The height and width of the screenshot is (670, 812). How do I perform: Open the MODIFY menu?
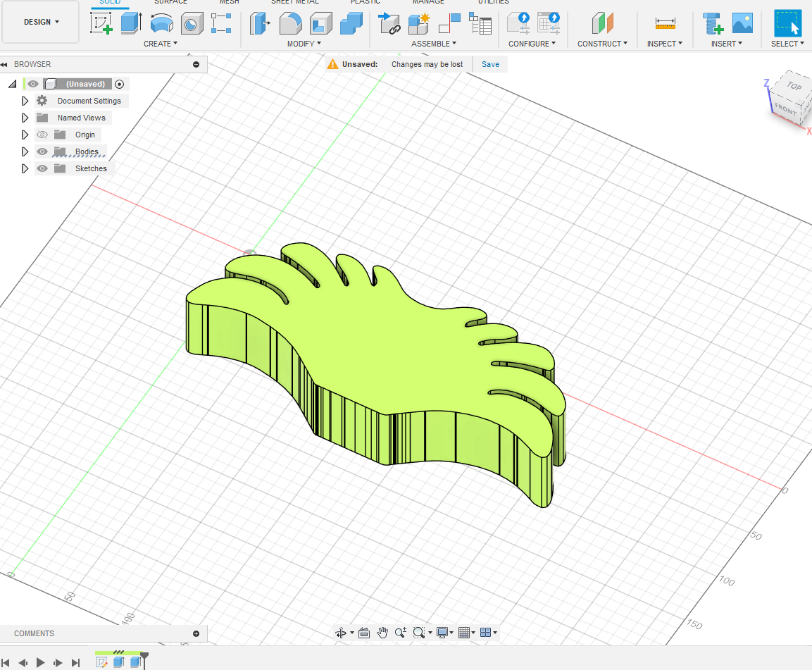click(x=304, y=44)
